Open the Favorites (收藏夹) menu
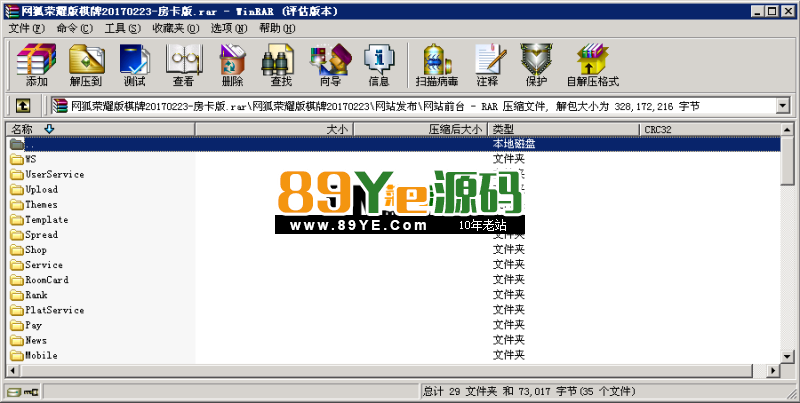 176,28
